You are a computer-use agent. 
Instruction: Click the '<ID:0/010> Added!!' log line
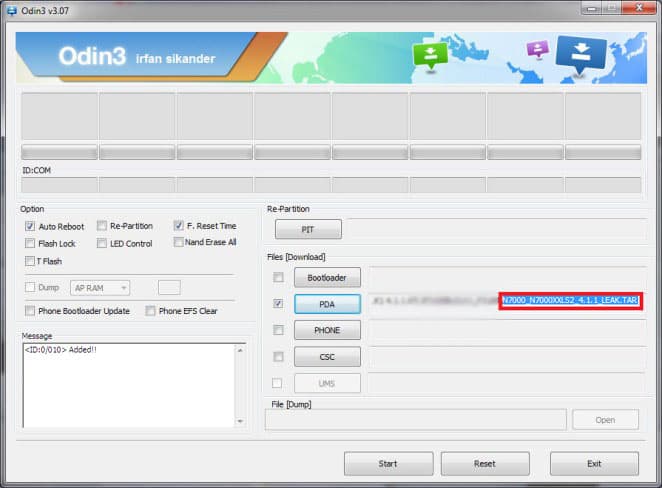61,350
